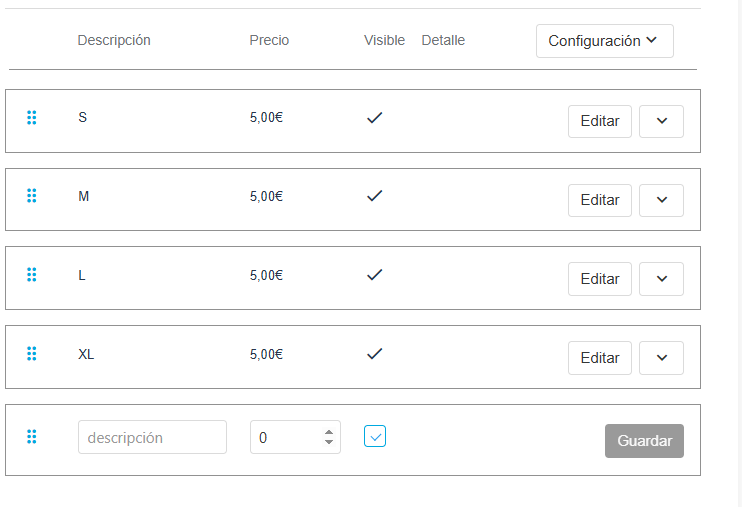The width and height of the screenshot is (742, 507).
Task: Click the visible checkmark for size M
Action: tap(375, 196)
